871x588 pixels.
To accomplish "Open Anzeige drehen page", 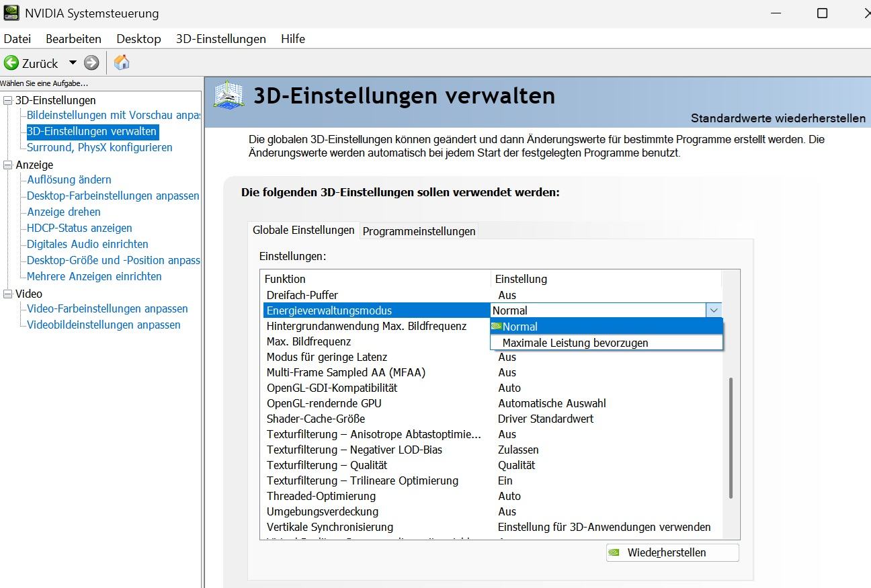I will tap(64, 212).
